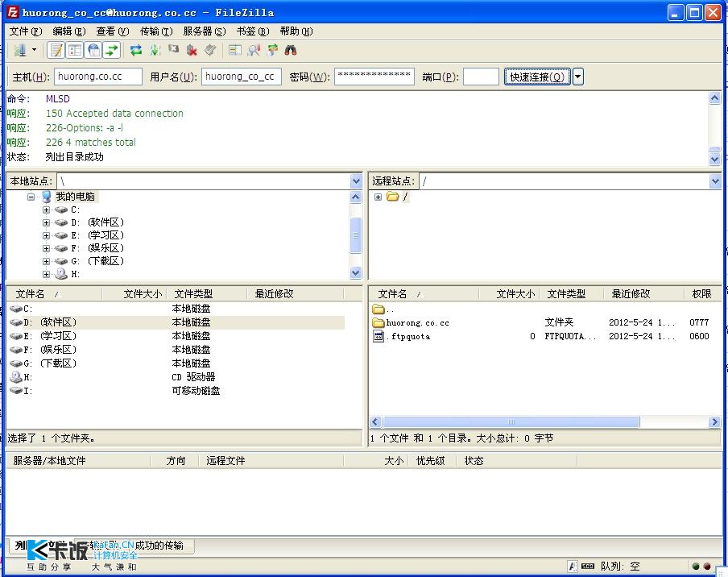The width and height of the screenshot is (728, 577).
Task: Select .ftpquota file icon
Action: point(378,336)
